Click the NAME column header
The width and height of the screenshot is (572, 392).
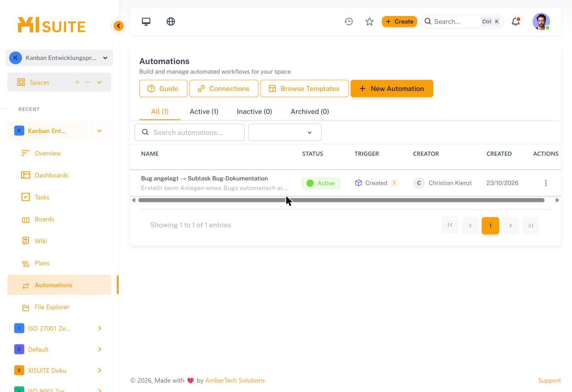pos(150,154)
